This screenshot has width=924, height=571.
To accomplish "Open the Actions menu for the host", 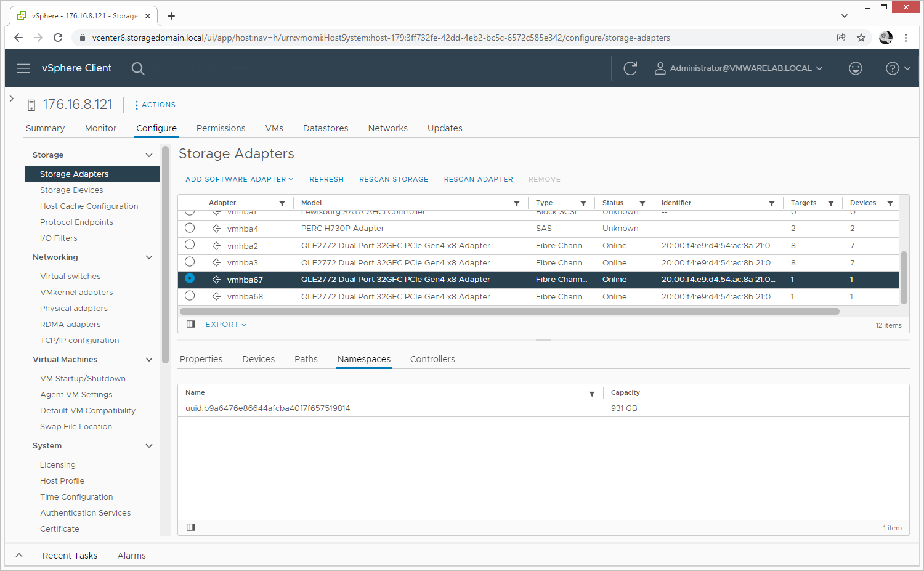I will pos(155,105).
